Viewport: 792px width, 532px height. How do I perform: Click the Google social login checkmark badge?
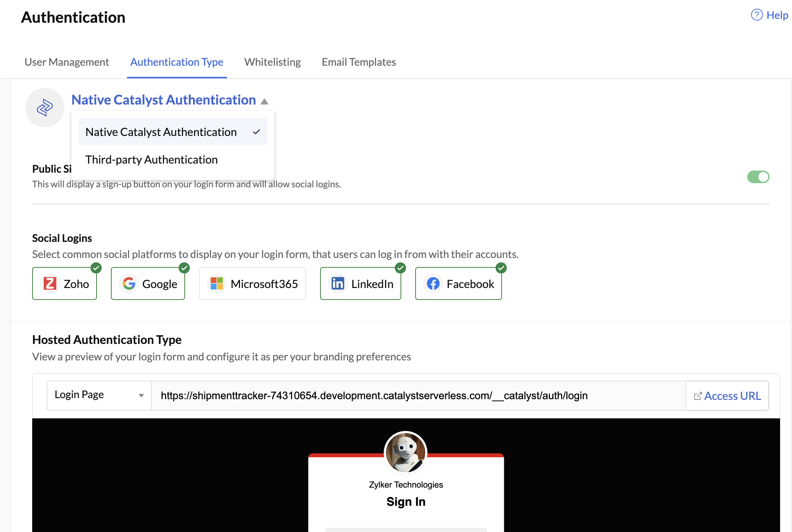click(x=185, y=267)
